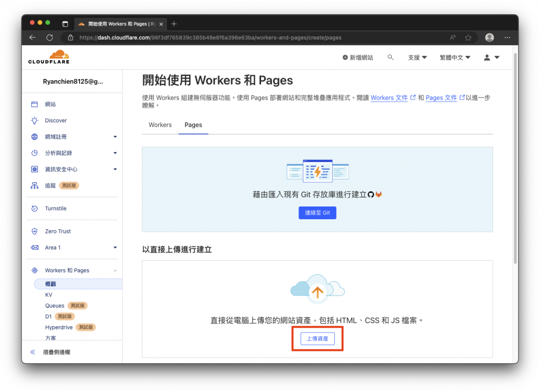Click the Cloudflare logo
Screen dimensions: 540x392
click(x=49, y=57)
